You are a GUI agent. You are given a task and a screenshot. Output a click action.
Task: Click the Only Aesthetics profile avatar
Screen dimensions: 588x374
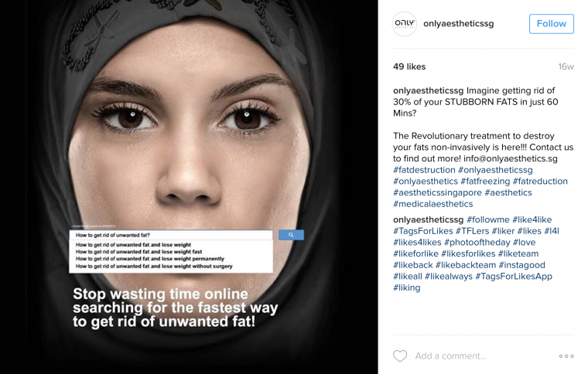[404, 24]
